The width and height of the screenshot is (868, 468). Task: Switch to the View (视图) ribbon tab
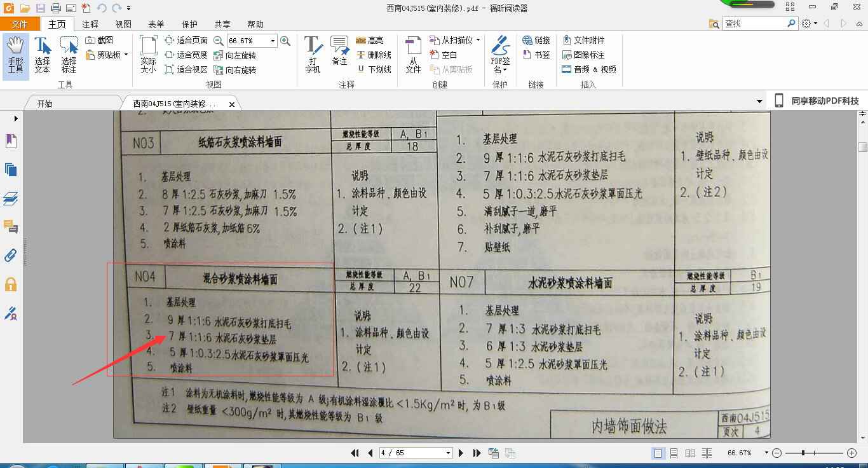pyautogui.click(x=123, y=24)
